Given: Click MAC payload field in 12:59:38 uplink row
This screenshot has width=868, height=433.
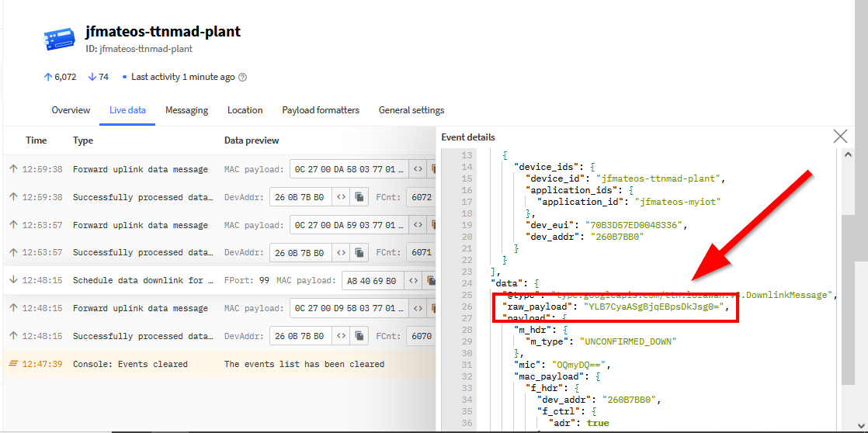Looking at the screenshot, I should tap(349, 169).
